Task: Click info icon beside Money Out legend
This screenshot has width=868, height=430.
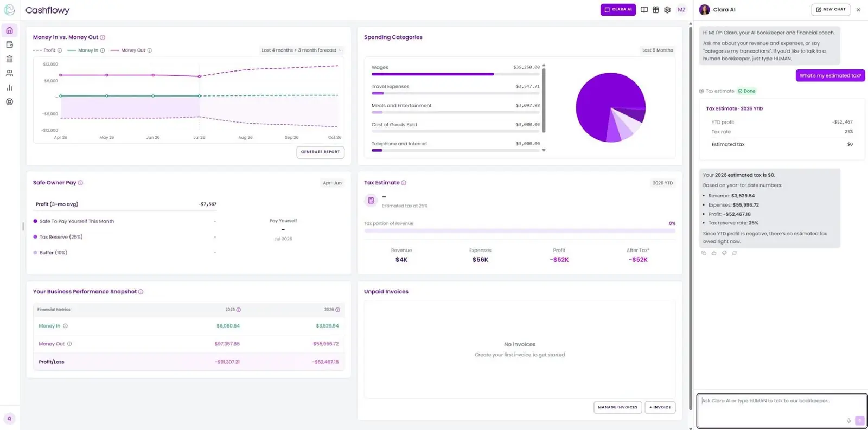Action: (150, 50)
